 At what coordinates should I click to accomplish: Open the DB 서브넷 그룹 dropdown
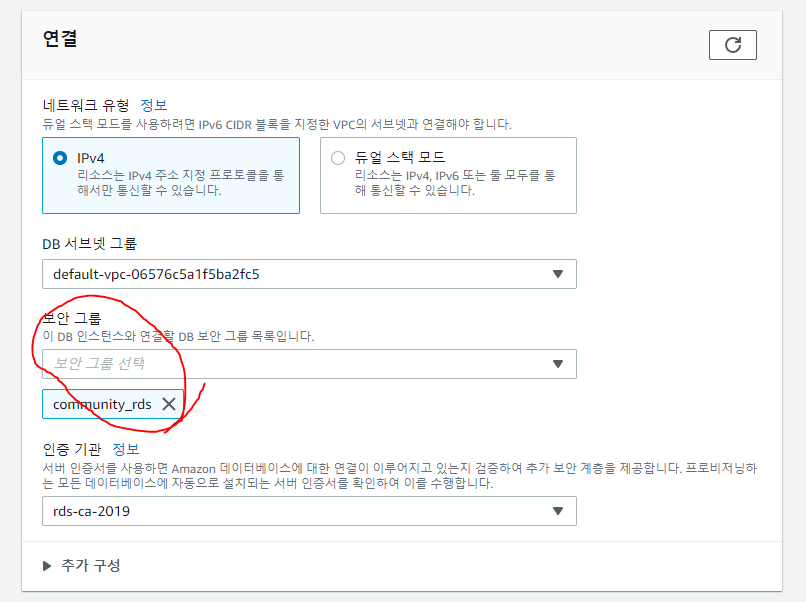309,274
